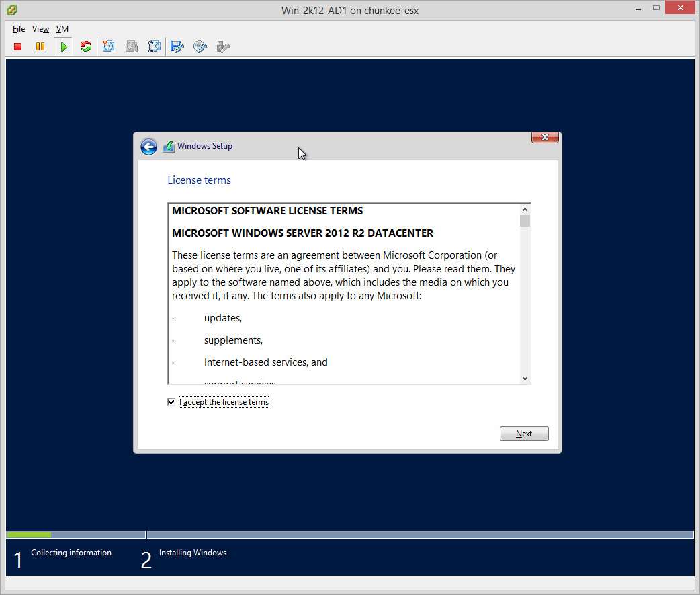Click the red Power Off VM button
700x595 pixels.
(x=18, y=46)
